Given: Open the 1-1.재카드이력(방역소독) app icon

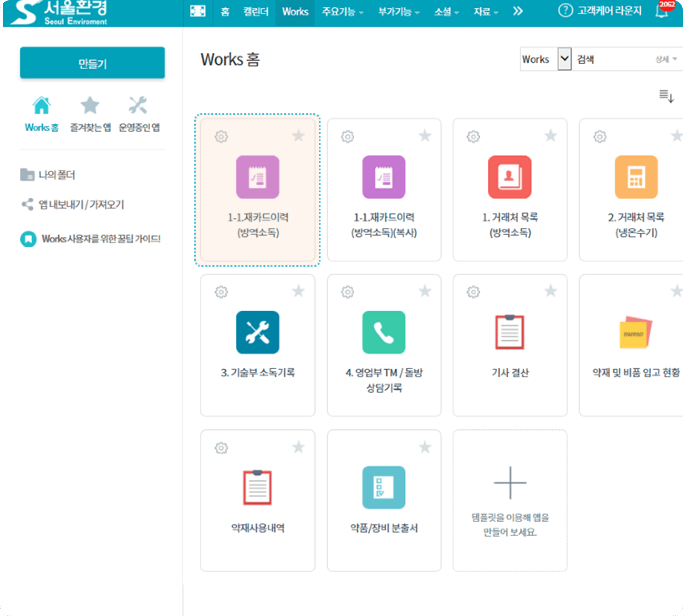Looking at the screenshot, I should [257, 177].
